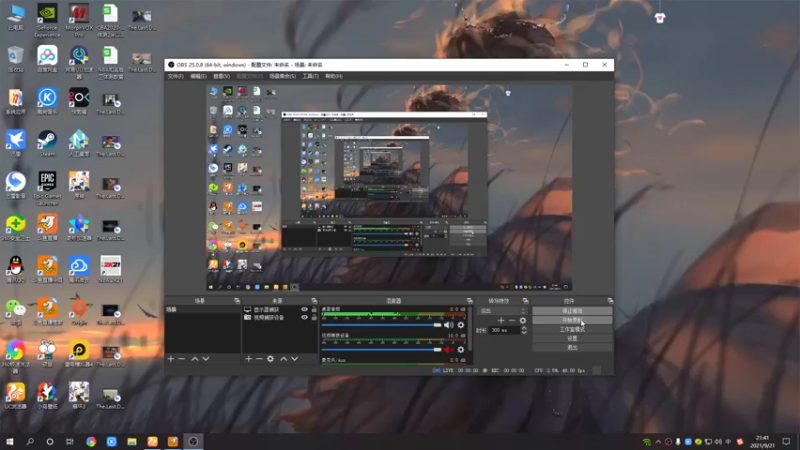Open the Fade (淡出) transition dropdown

coord(502,311)
